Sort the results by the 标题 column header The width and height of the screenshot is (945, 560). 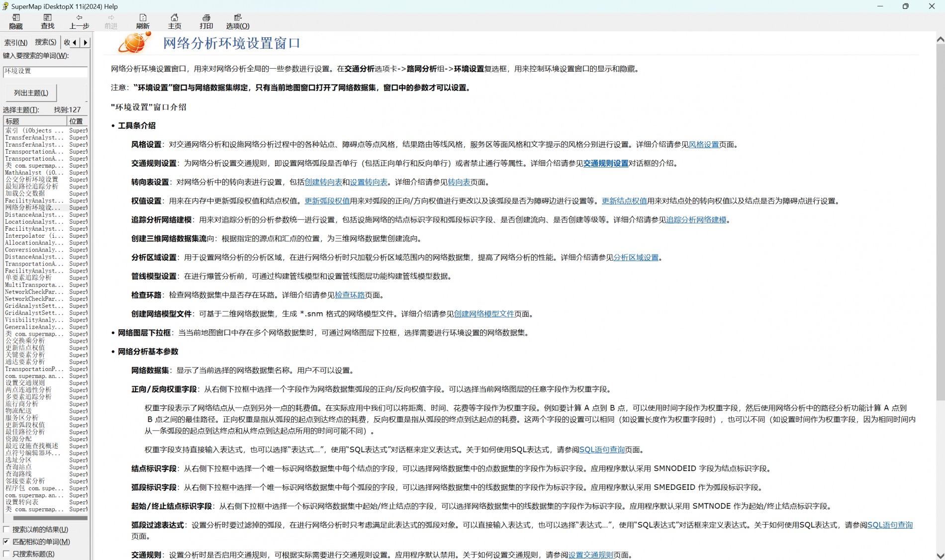35,121
